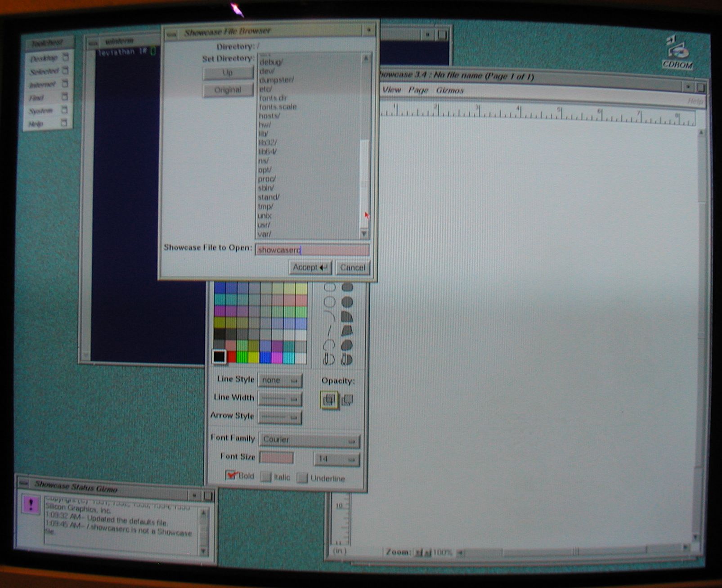The height and width of the screenshot is (588, 722).
Task: Open the View menu in Showcase
Action: [x=391, y=90]
